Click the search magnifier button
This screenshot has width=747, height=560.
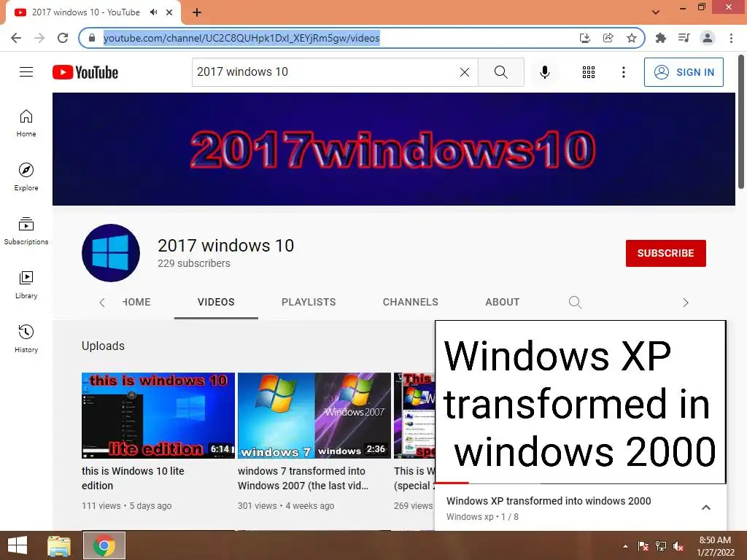coord(500,72)
